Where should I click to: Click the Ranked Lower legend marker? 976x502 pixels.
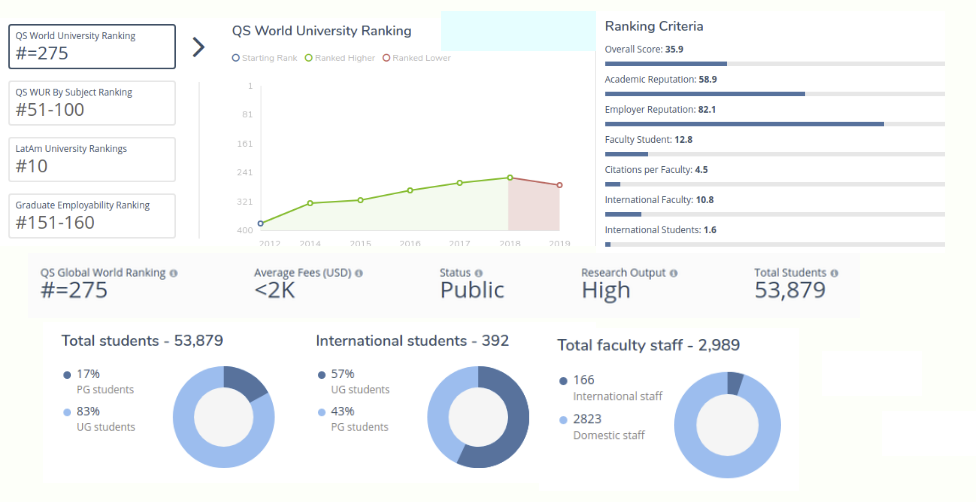386,58
